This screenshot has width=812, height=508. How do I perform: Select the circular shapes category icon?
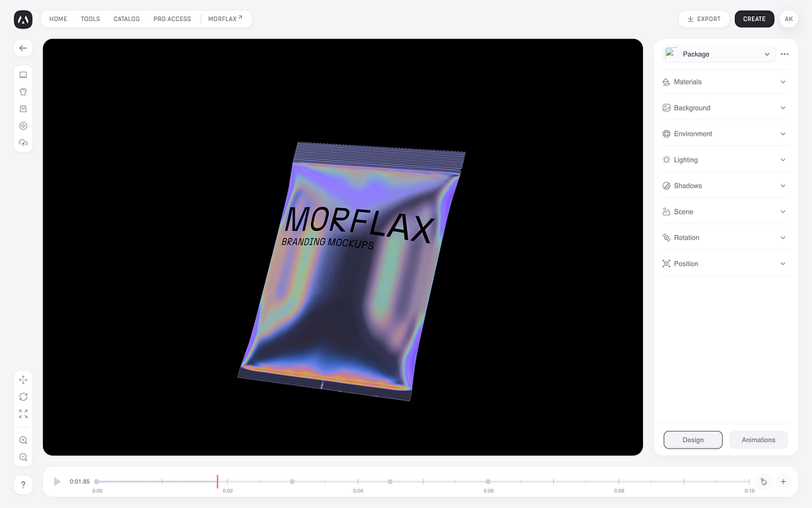(23, 126)
